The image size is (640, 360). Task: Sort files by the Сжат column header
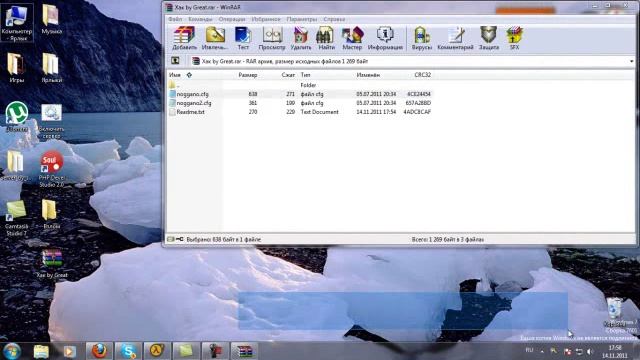(288, 75)
